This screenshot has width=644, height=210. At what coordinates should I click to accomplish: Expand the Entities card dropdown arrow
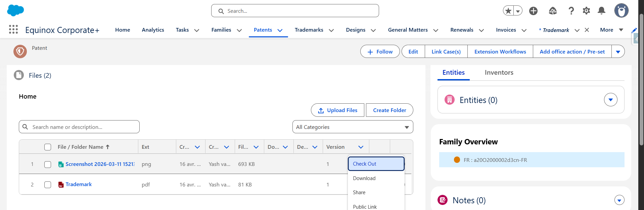610,100
